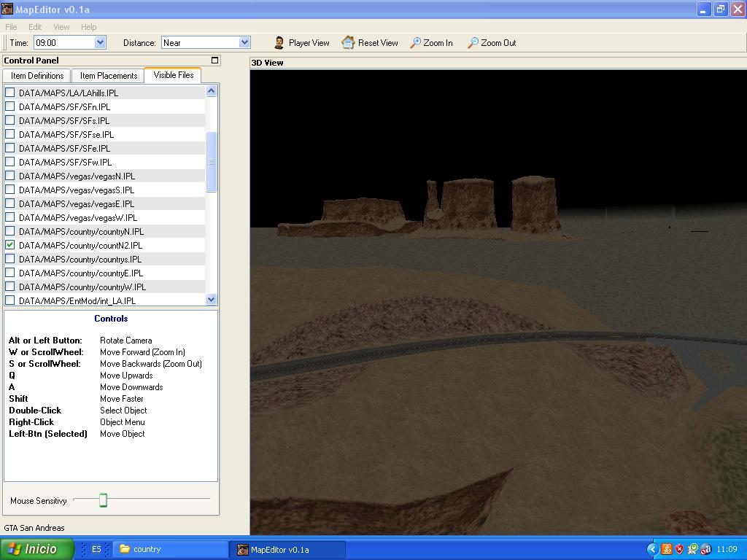The image size is (747, 560).
Task: Open the Edit menu
Action: (35, 27)
